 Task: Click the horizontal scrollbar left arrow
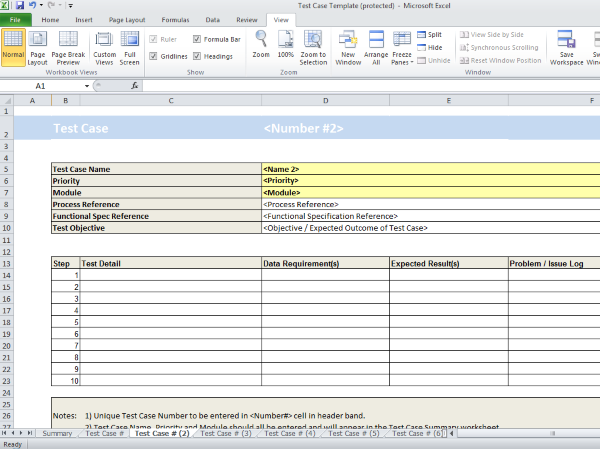point(452,433)
